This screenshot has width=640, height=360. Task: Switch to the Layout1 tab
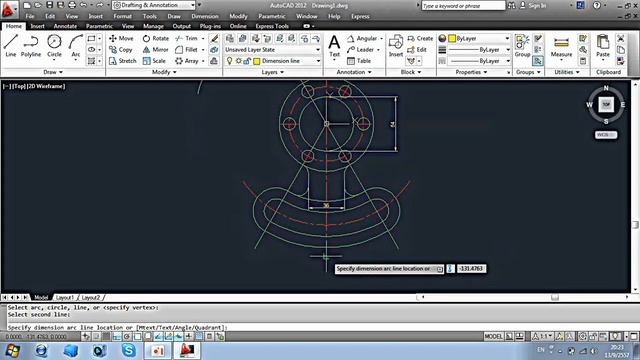click(x=65, y=297)
